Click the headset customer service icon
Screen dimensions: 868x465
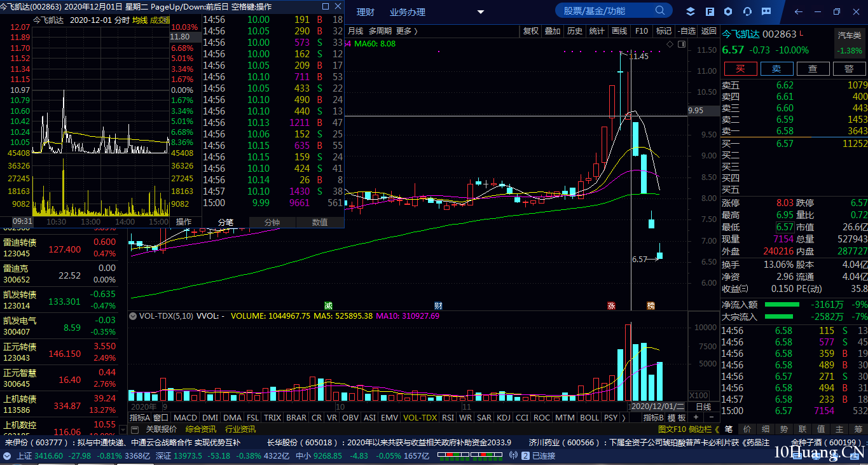pyautogui.click(x=747, y=11)
